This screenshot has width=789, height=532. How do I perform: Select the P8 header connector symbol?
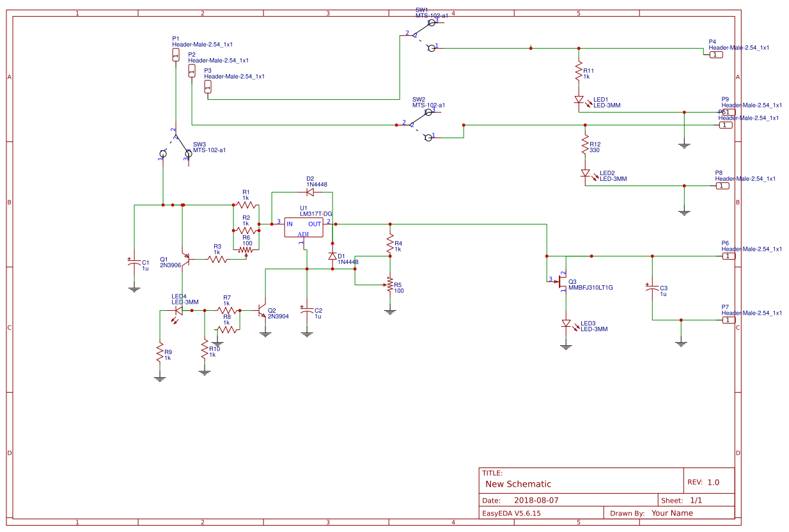[723, 186]
